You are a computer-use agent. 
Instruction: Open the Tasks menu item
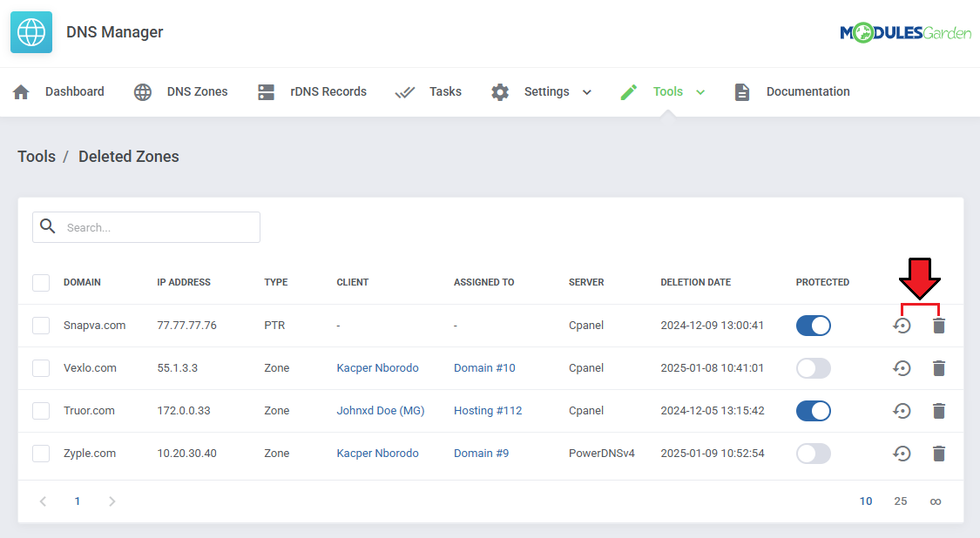pos(445,92)
